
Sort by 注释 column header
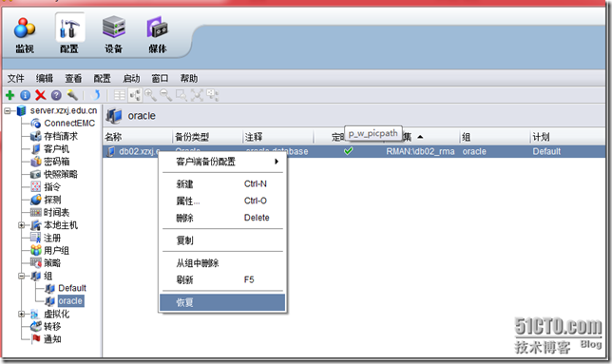click(x=277, y=137)
